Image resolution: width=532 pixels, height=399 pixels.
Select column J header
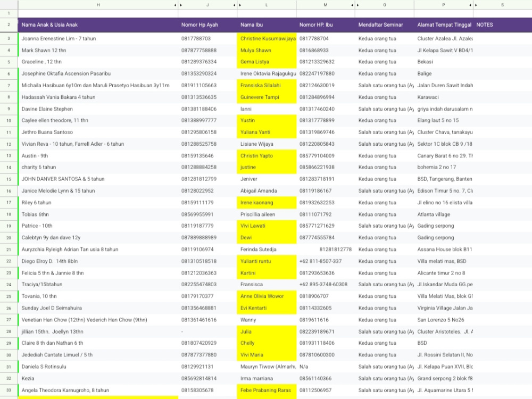point(207,5)
